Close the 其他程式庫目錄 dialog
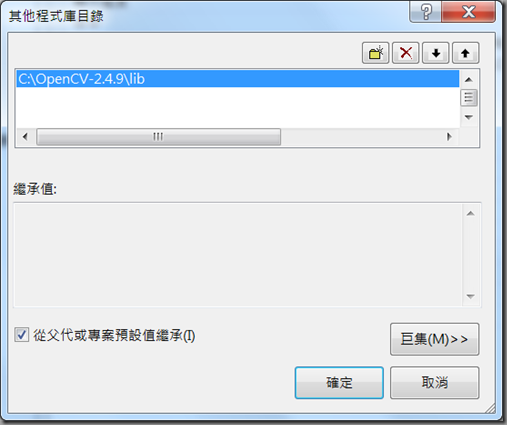Viewport: 507px width, 425px height. pos(468,12)
